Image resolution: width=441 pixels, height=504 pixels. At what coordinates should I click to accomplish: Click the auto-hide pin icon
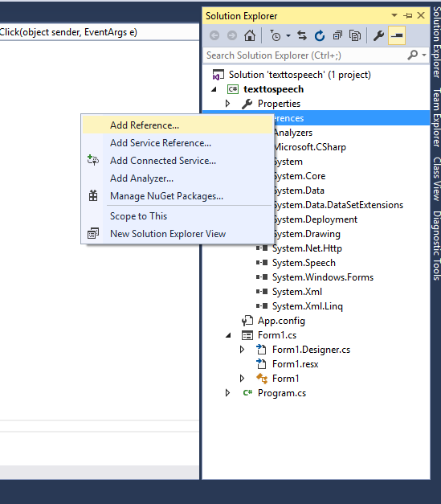(407, 15)
